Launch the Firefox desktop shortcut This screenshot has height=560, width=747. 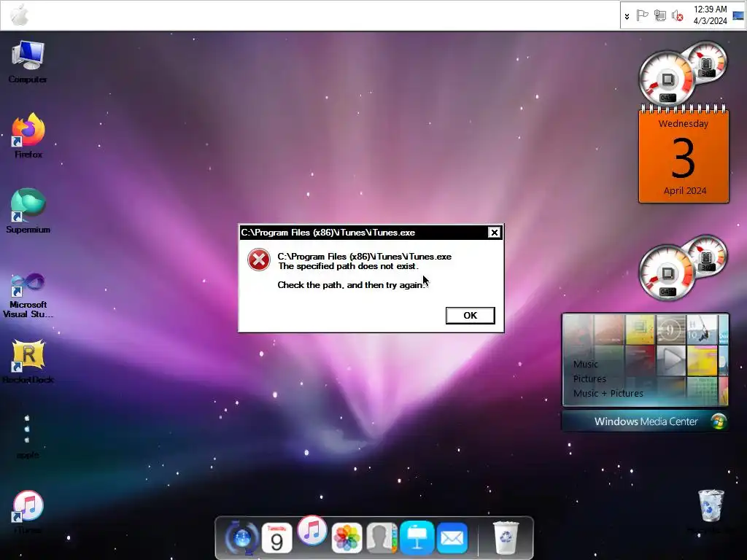[28, 136]
